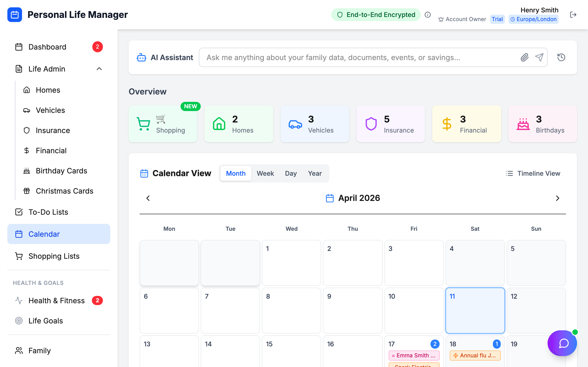Image resolution: width=588 pixels, height=367 pixels.
Task: Click the logout icon next to Henry Smith
Action: tap(573, 14)
